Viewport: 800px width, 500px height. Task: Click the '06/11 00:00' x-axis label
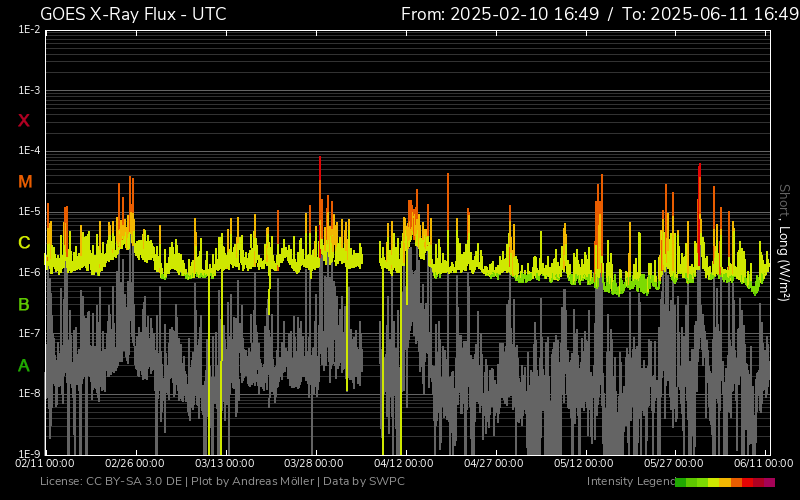[x=763, y=464]
